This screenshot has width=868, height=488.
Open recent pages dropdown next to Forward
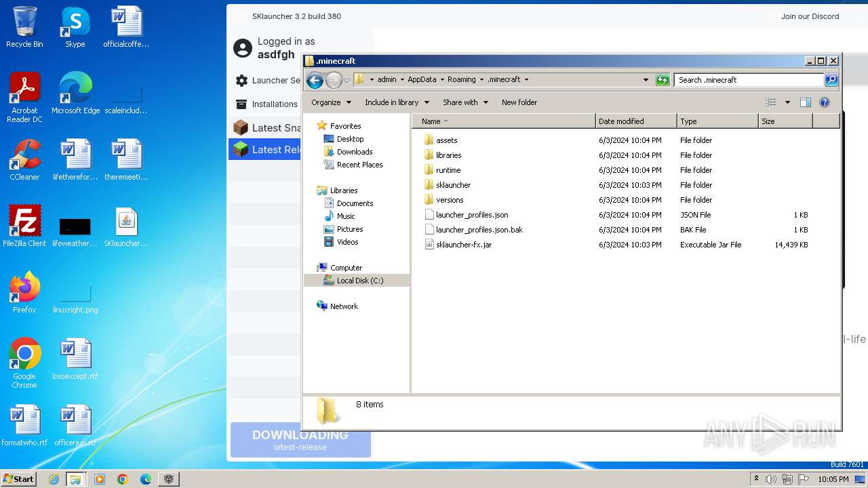coord(347,81)
